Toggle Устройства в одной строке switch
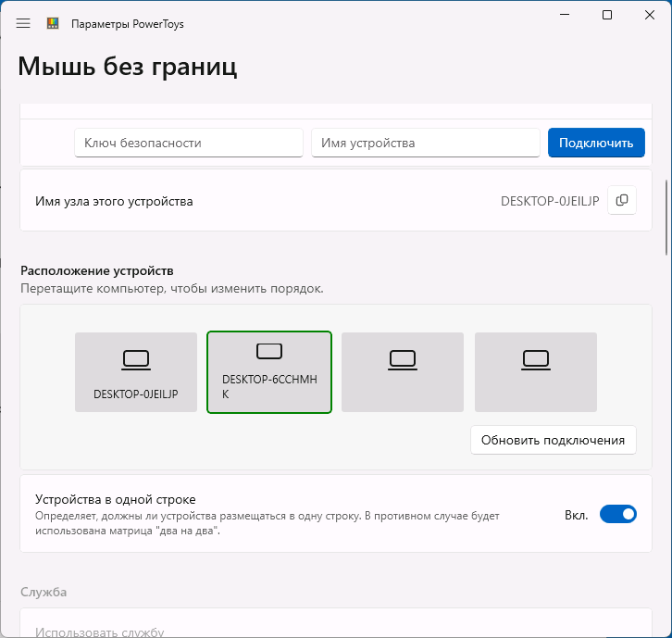Image resolution: width=672 pixels, height=638 pixels. [618, 514]
